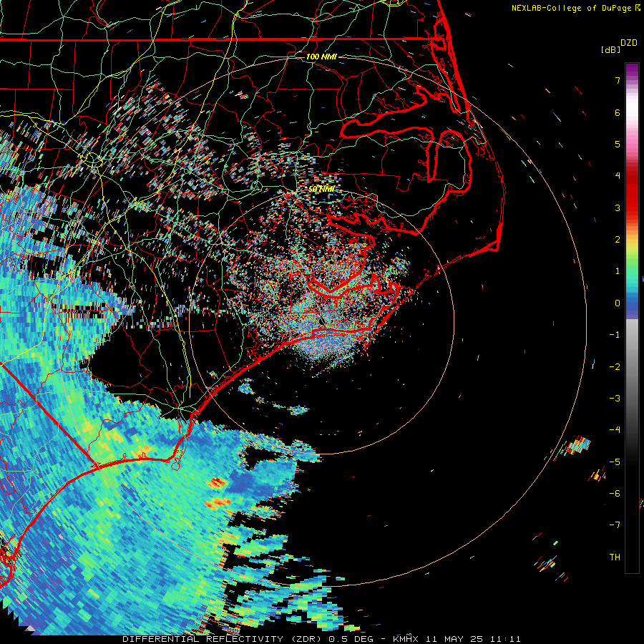Select the 2 dB scale label
The width and height of the screenshot is (644, 644).
(x=618, y=240)
